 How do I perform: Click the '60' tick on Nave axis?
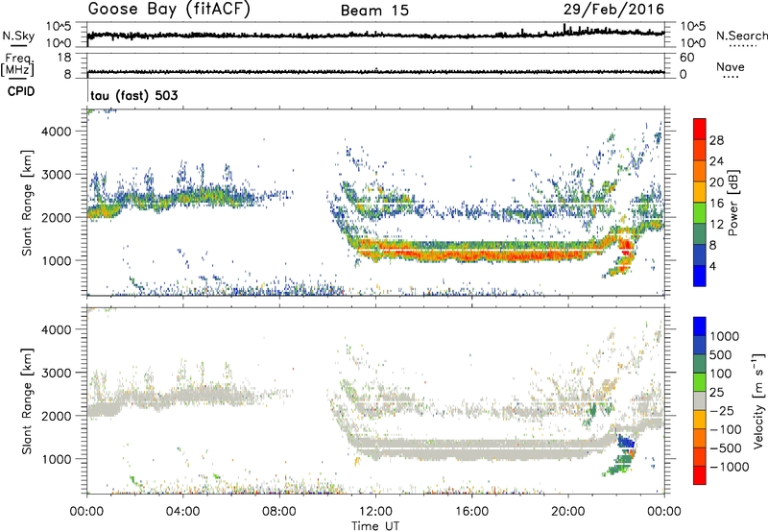tap(686, 58)
